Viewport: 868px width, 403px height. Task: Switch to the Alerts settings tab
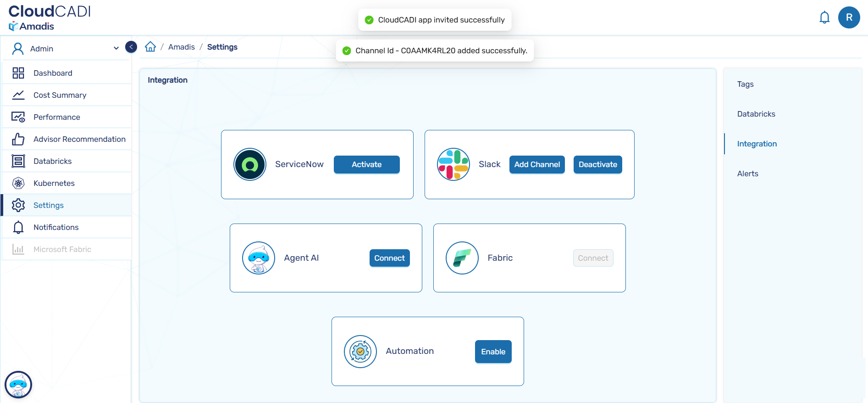[x=747, y=174]
